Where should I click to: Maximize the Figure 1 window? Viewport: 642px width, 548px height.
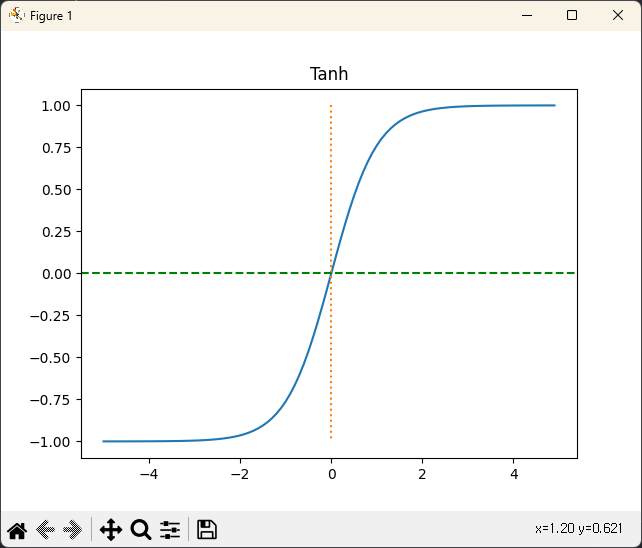point(572,15)
